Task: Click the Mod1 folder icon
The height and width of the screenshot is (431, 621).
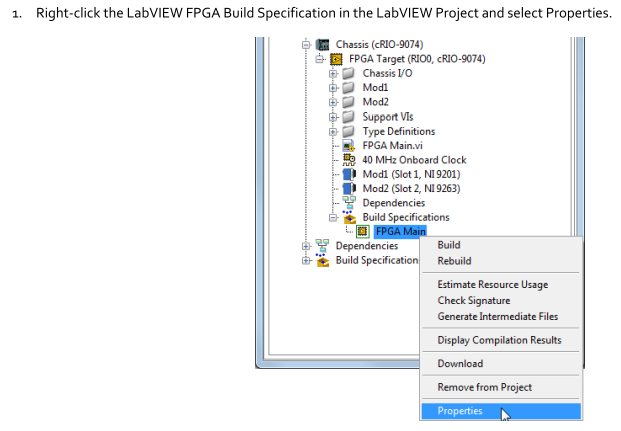Action: 348,88
